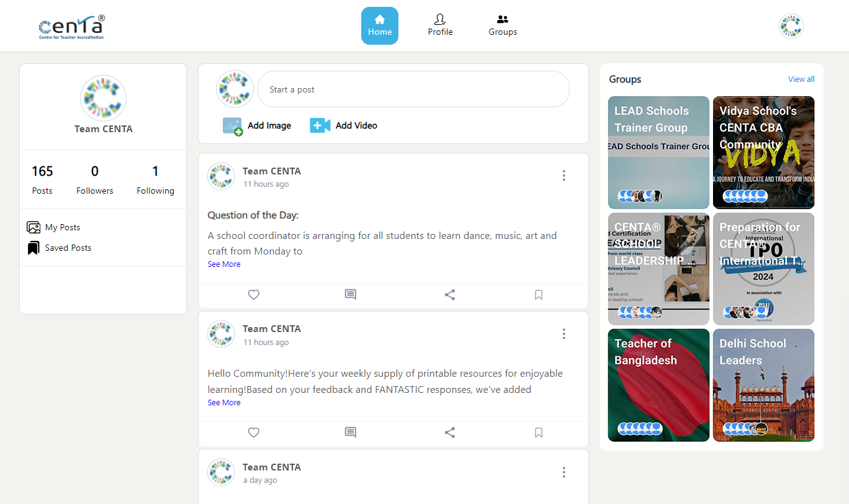Click the Start a post field
This screenshot has width=849, height=504.
pos(413,89)
